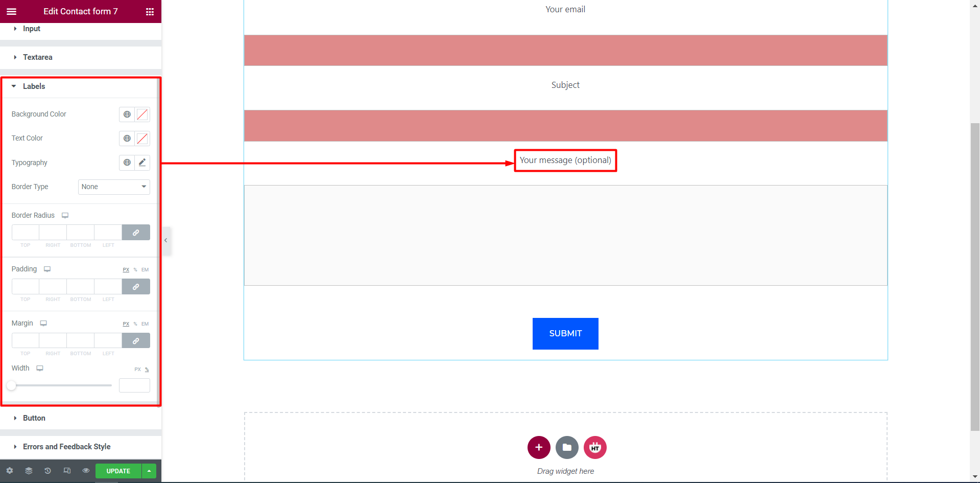
Task: Toggle linked values for Padding
Action: point(136,287)
